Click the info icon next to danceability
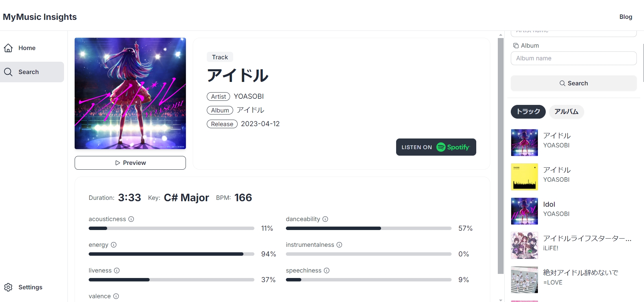 click(325, 219)
